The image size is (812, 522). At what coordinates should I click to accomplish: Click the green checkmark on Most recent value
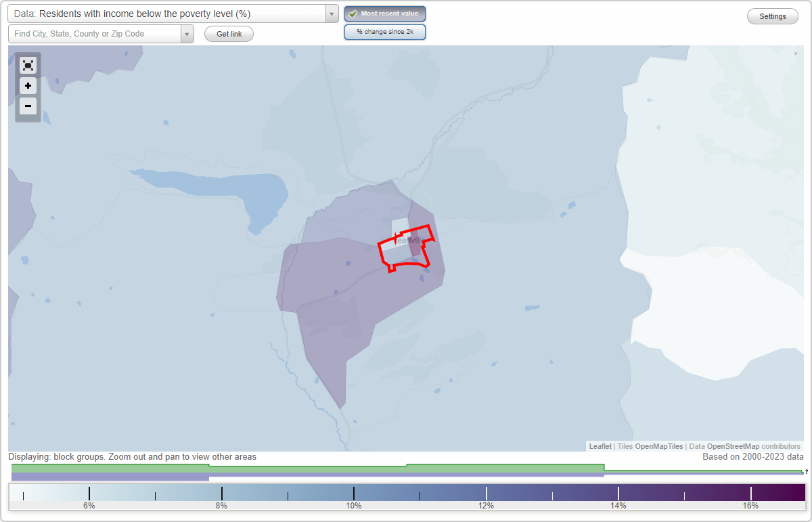[353, 13]
